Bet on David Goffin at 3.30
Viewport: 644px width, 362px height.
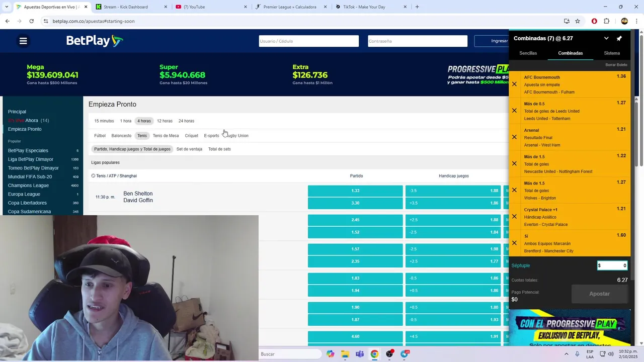pos(355,203)
